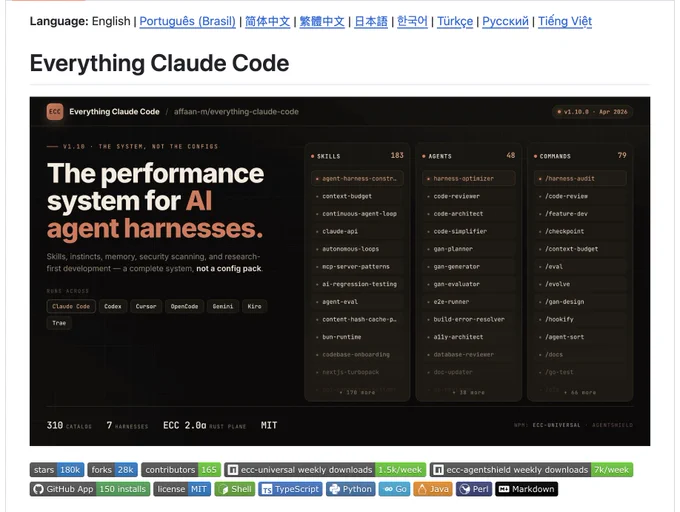Click the Java language badge

(x=433, y=489)
